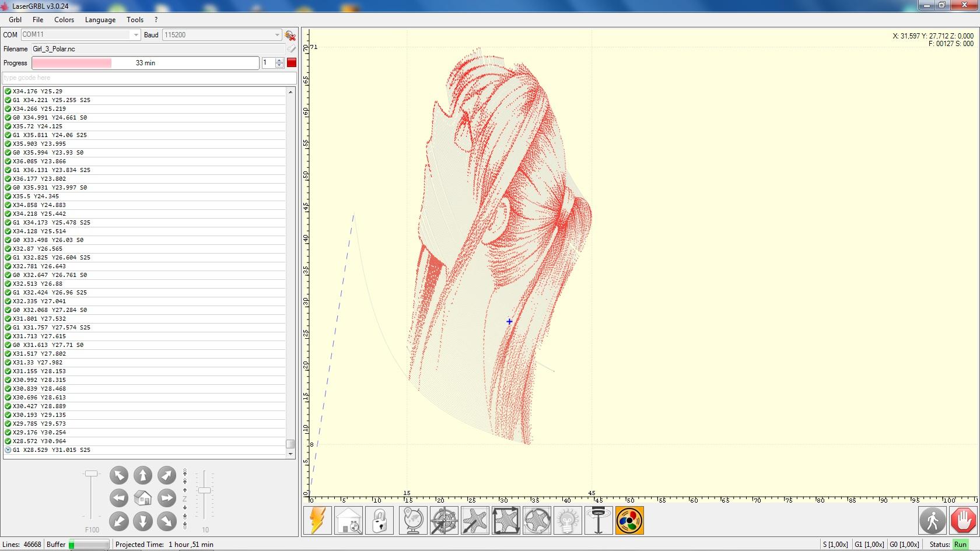This screenshot has height=551, width=980.
Task: Click the 'type gcode here' input field
Action: (149, 78)
